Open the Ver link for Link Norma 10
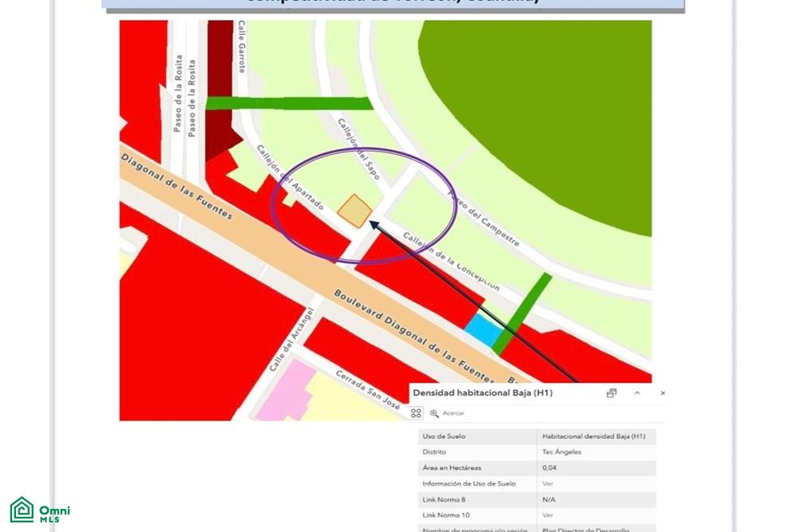The image size is (798, 532). tap(547, 515)
